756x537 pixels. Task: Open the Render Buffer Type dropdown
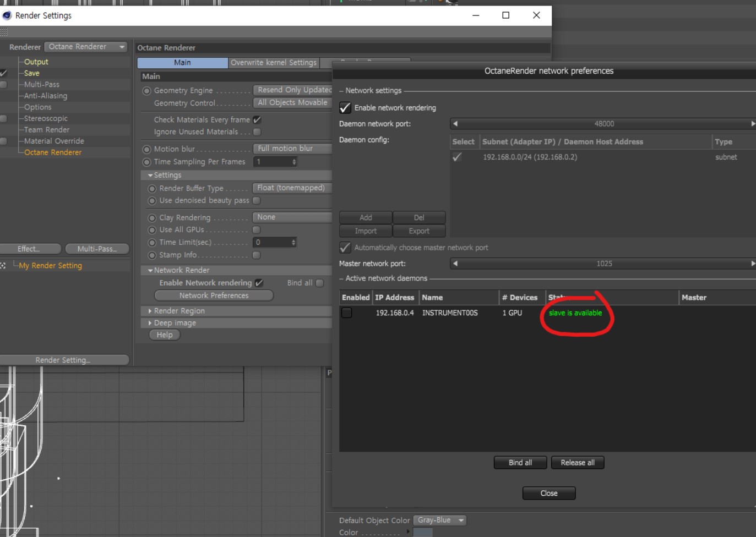292,188
